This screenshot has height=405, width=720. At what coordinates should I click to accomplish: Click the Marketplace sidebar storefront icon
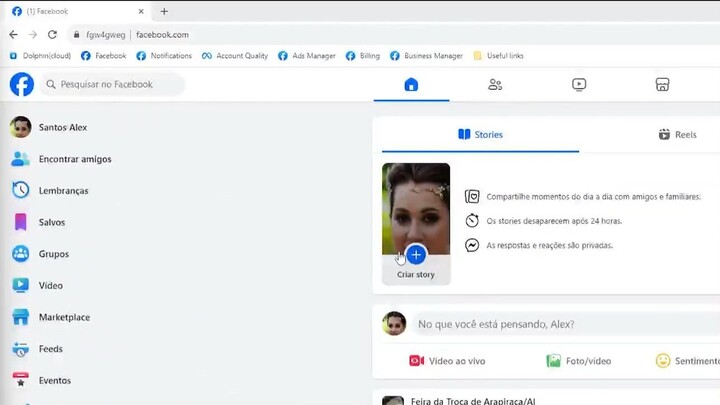click(20, 317)
